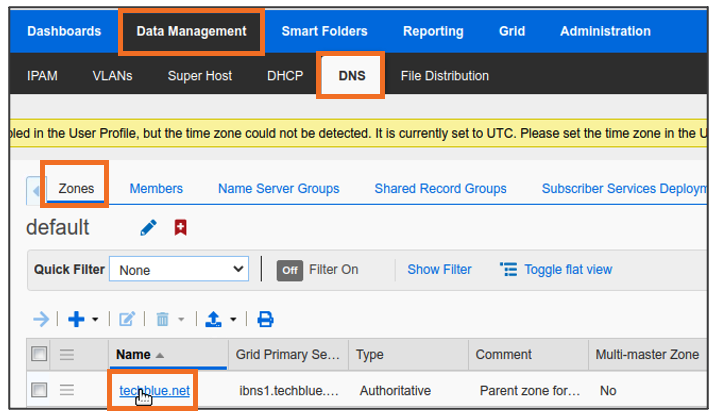The width and height of the screenshot is (718, 418).
Task: Select the techblue.net row checkbox
Action: click(x=39, y=390)
